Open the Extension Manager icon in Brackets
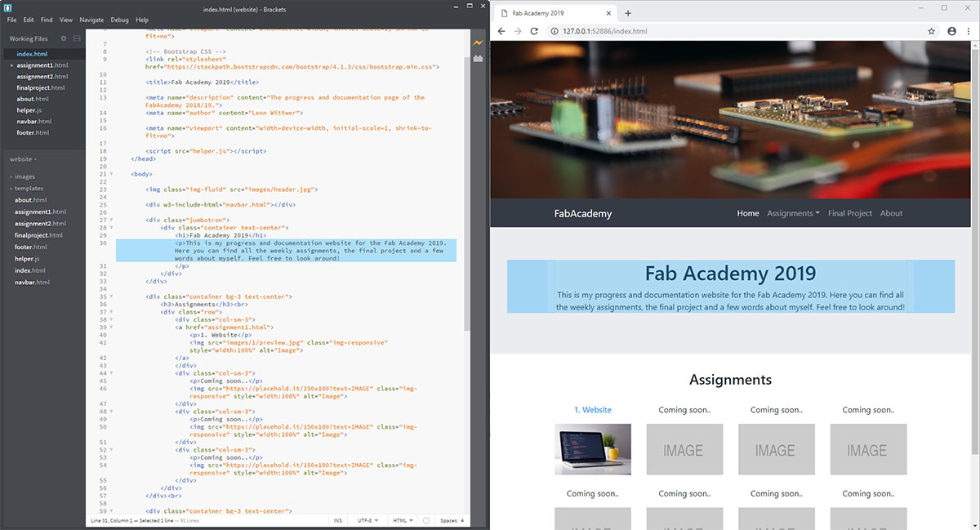 478,59
